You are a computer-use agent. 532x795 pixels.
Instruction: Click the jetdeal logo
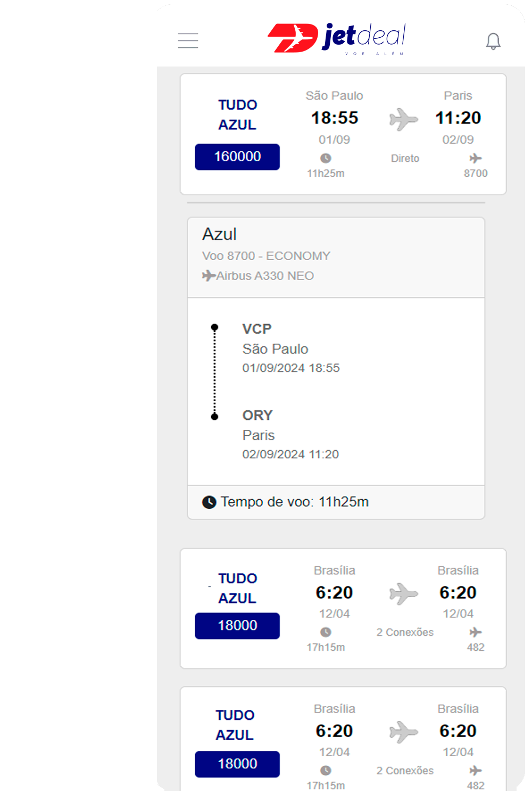click(x=336, y=38)
